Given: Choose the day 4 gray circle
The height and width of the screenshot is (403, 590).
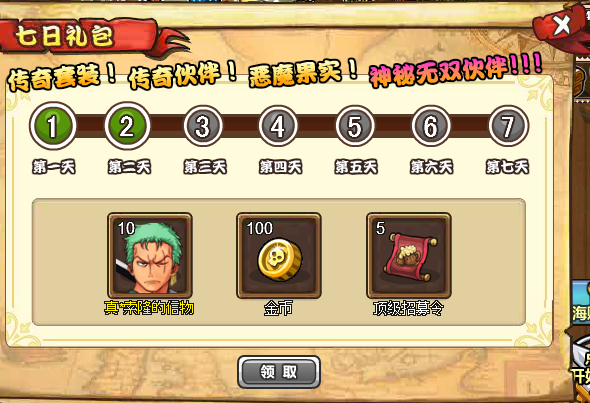Looking at the screenshot, I should click(x=278, y=126).
